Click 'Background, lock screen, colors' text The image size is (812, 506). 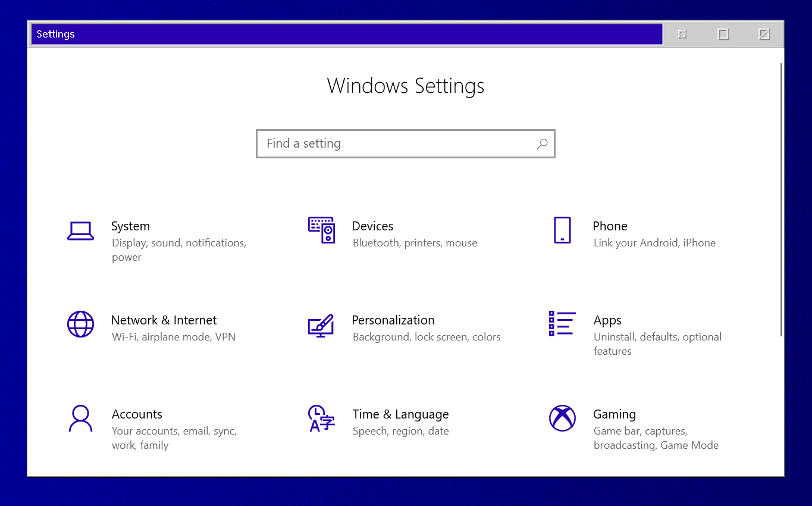pos(427,337)
